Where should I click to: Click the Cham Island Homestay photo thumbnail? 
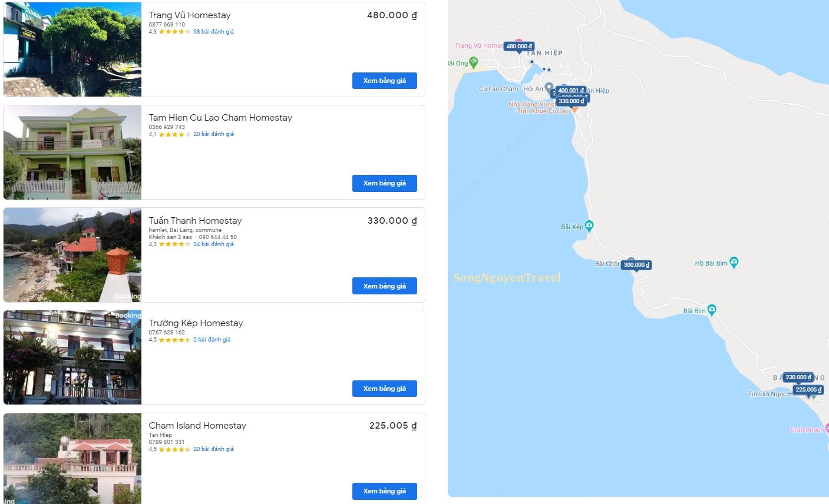(x=72, y=458)
